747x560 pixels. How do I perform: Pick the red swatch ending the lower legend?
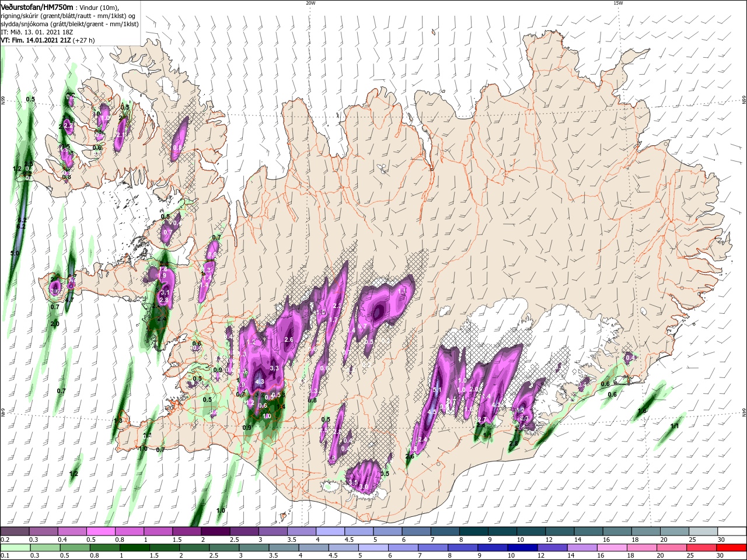[732, 548]
